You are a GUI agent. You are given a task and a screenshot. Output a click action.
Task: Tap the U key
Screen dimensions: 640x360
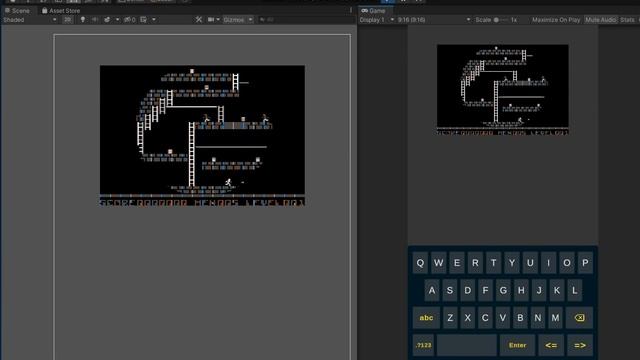(530, 263)
